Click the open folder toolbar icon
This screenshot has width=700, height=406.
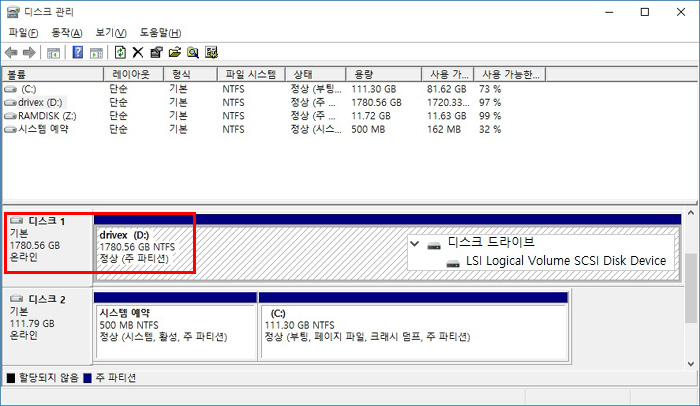pos(175,52)
